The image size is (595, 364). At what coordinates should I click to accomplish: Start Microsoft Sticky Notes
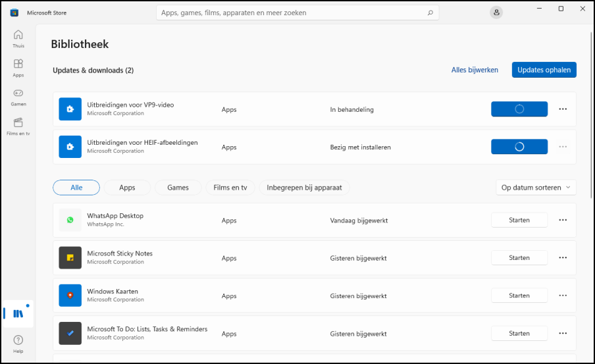(x=519, y=258)
